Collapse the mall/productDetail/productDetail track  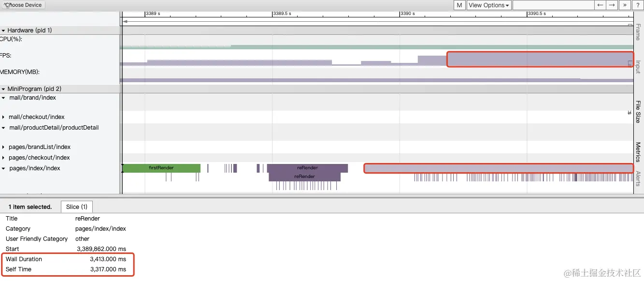(4, 128)
